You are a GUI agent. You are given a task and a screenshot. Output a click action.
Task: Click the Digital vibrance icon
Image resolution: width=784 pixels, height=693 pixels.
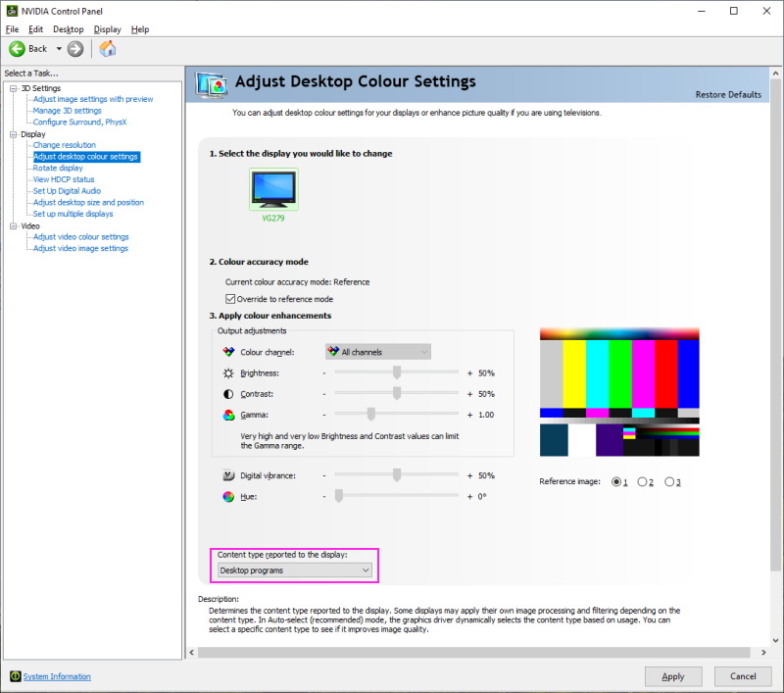coord(228,475)
